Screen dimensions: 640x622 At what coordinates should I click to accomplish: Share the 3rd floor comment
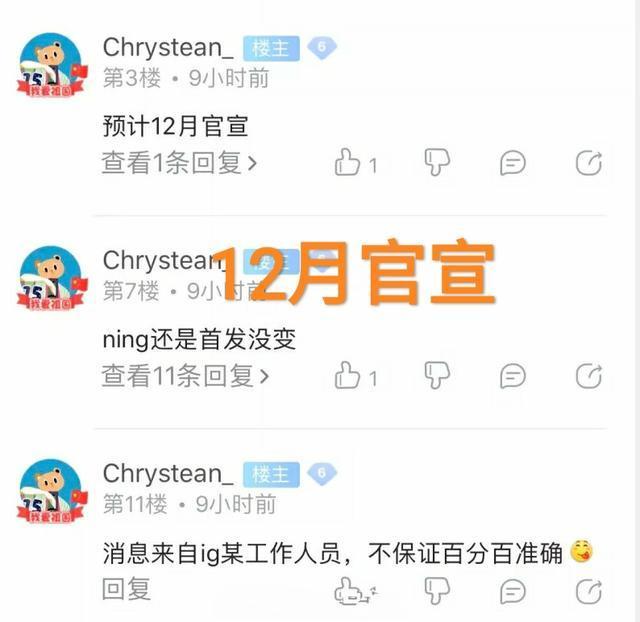(x=589, y=162)
